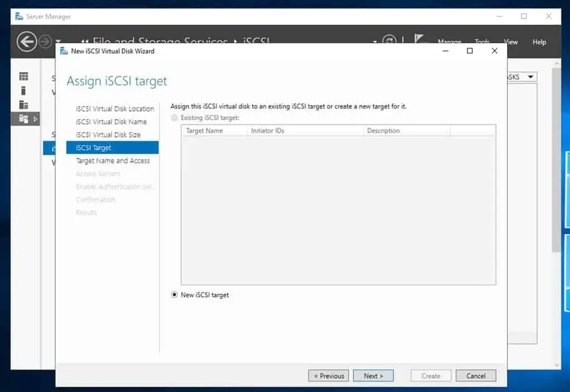Click the Server Manager title bar app icon

[20, 16]
